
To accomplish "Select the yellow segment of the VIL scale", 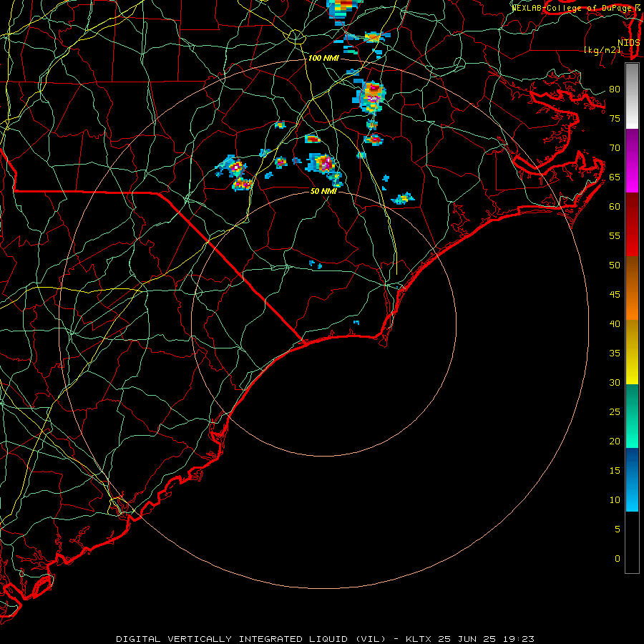I will pos(632,352).
